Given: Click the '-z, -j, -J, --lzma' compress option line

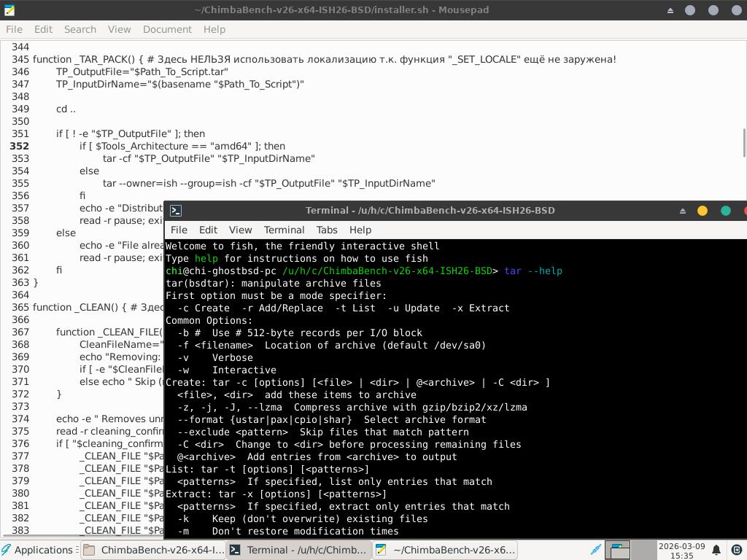Looking at the screenshot, I should click(352, 407).
